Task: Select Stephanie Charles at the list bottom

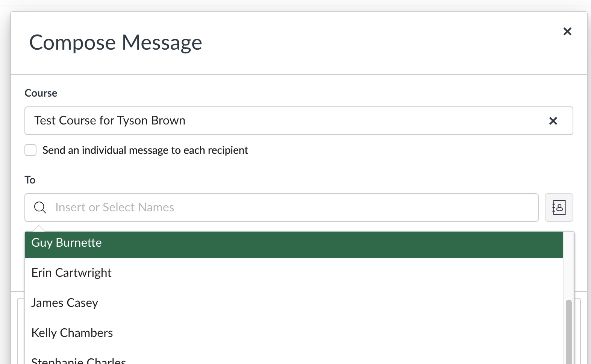Action: 79,360
